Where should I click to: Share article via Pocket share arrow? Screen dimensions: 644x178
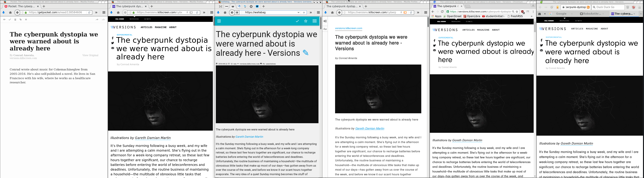pos(97,19)
